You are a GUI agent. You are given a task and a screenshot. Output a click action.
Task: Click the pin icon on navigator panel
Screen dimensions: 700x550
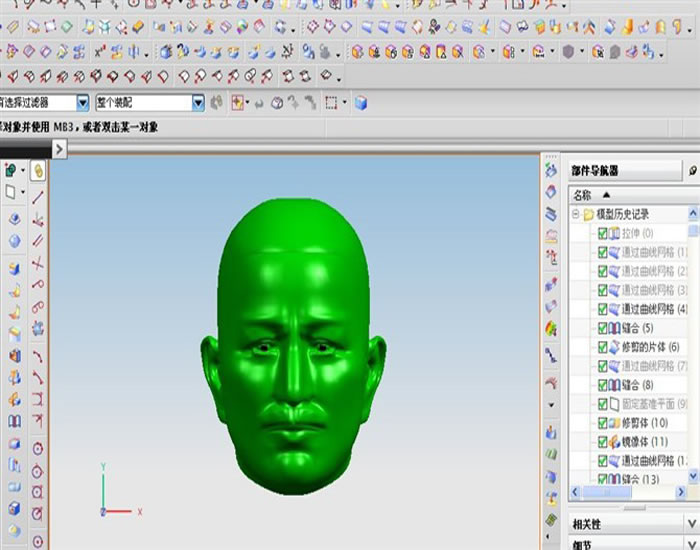[693, 171]
